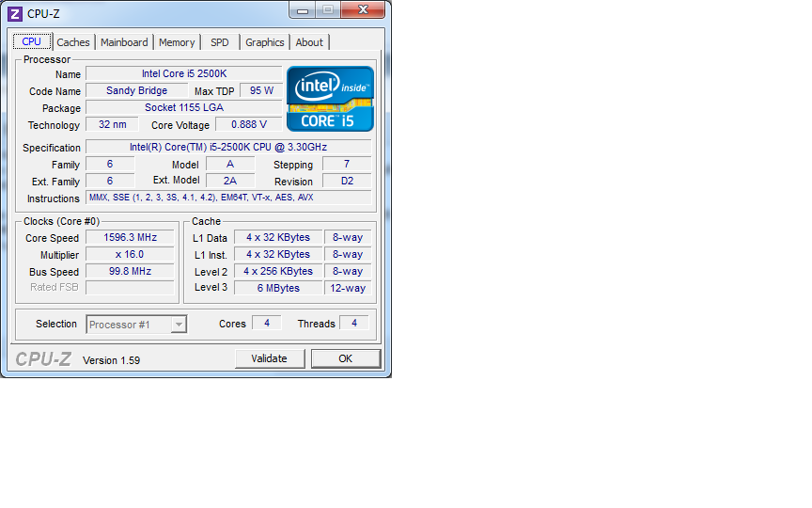
Task: Click the CPU-Z app icon in title bar
Action: [x=15, y=14]
